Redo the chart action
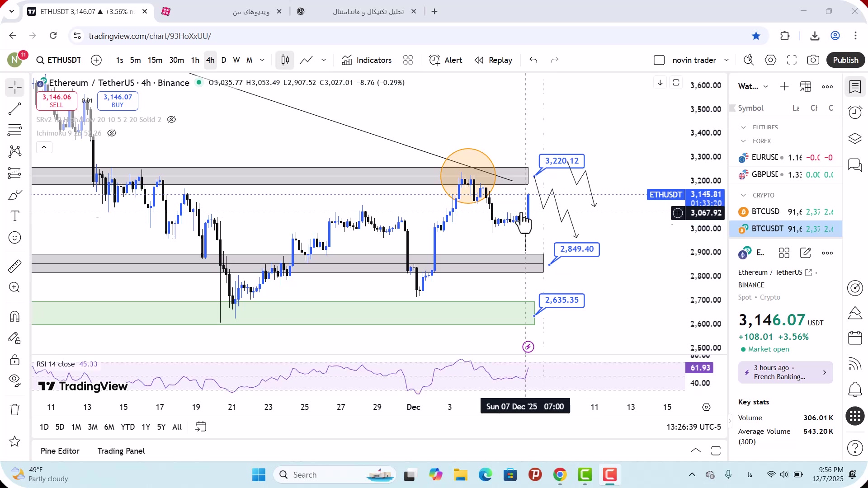Screen dimensions: 868x488 pos(555,60)
